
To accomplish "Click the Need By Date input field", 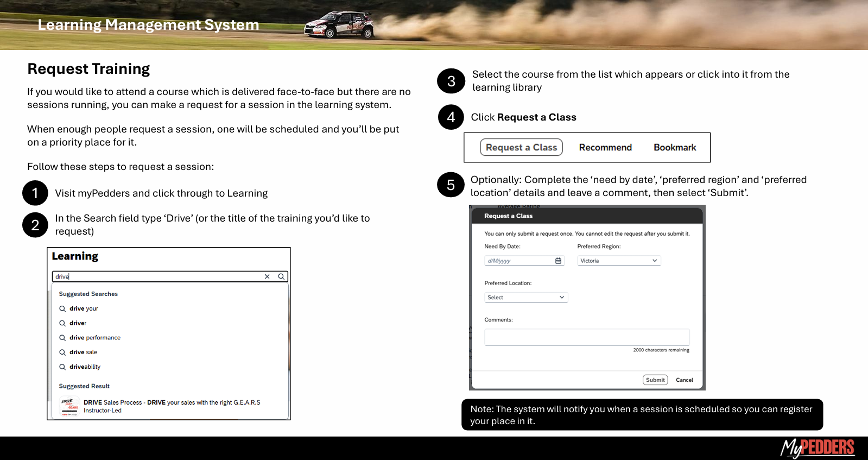I will click(518, 261).
